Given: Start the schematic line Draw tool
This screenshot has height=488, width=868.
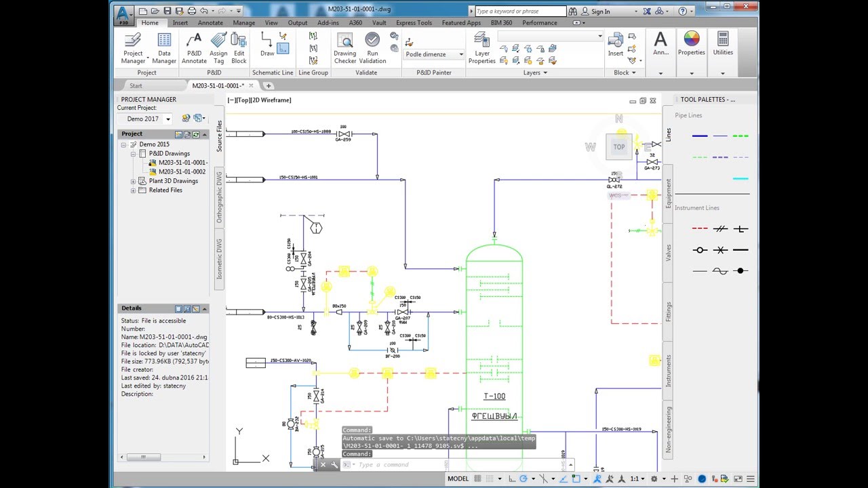Looking at the screenshot, I should [267, 45].
